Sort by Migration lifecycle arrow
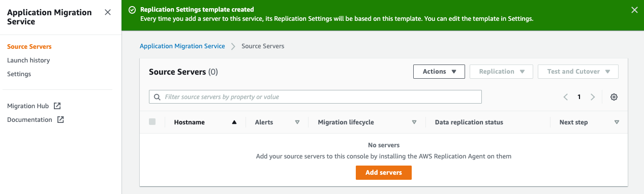644x194 pixels. pyautogui.click(x=414, y=122)
